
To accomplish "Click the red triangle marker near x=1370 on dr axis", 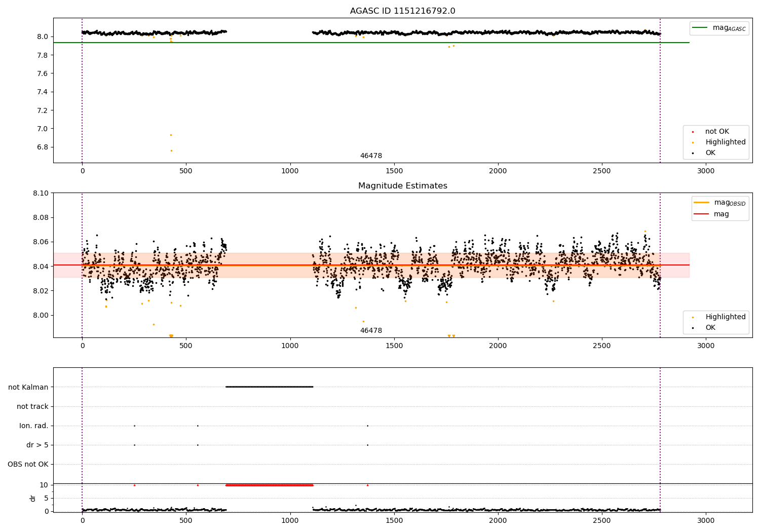I will [367, 485].
